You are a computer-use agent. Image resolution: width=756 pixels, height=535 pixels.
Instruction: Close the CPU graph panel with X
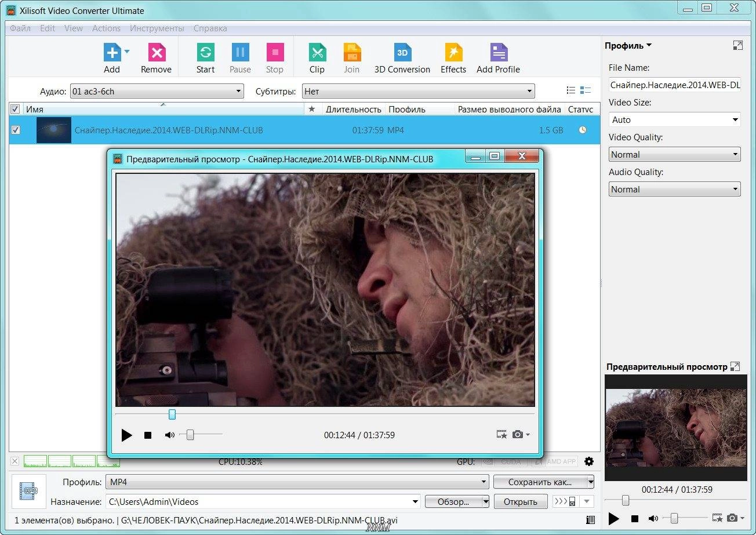click(x=15, y=461)
